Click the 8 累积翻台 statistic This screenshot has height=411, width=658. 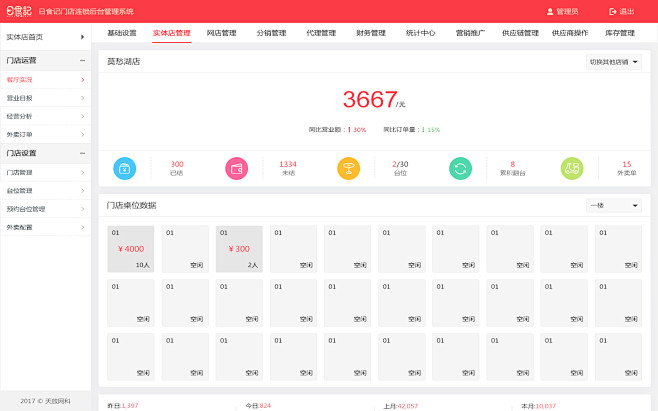(x=512, y=168)
